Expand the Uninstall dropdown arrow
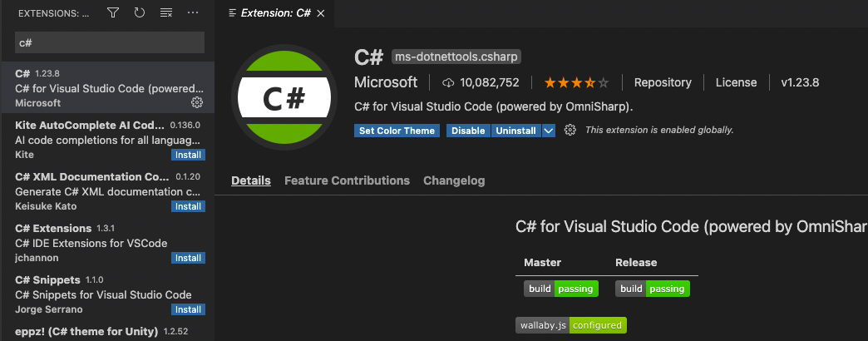The height and width of the screenshot is (341, 868). coord(549,131)
